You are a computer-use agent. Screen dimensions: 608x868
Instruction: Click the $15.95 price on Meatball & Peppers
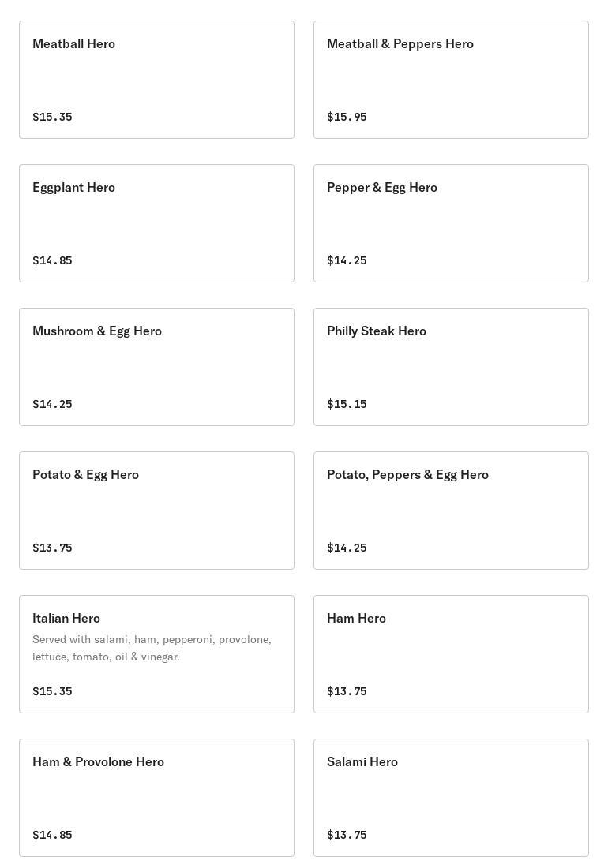[347, 117]
